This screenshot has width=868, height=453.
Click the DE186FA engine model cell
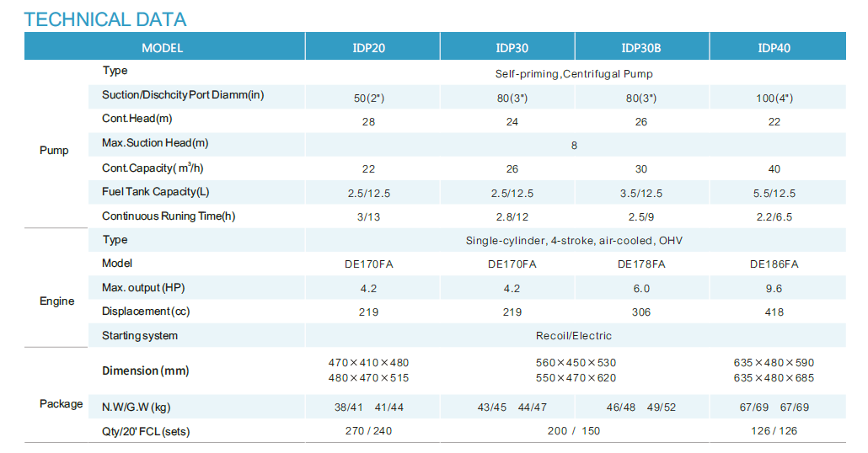(774, 264)
